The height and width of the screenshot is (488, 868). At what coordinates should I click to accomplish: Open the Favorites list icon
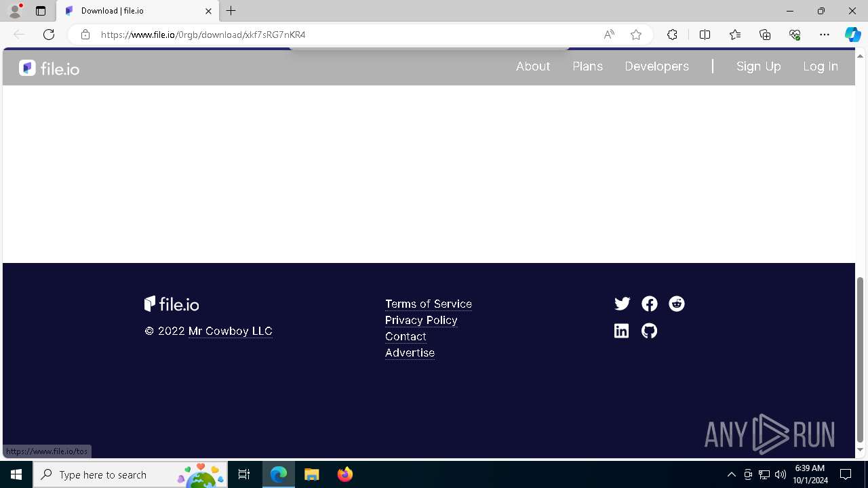tap(735, 35)
